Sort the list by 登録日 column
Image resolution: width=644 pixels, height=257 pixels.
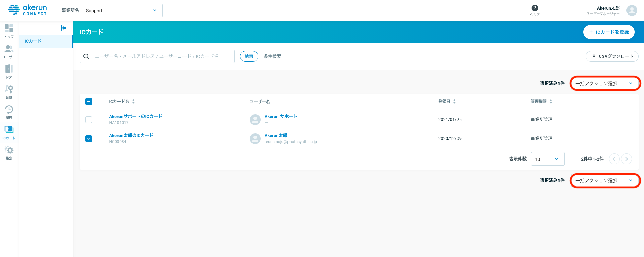coord(447,102)
